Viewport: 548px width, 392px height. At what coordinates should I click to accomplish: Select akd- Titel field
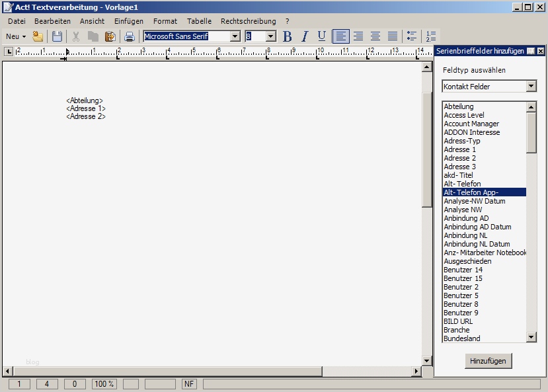pyautogui.click(x=485, y=175)
